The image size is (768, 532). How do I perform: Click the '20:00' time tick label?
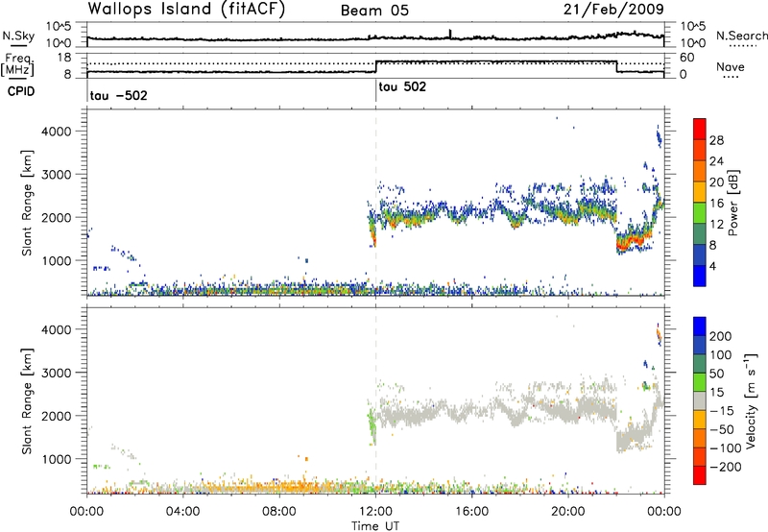568,512
